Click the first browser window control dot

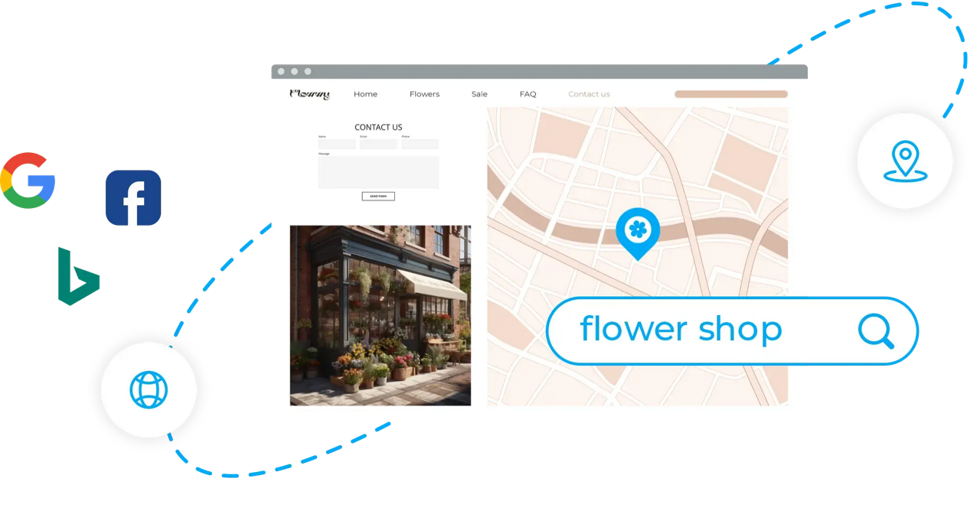click(281, 71)
